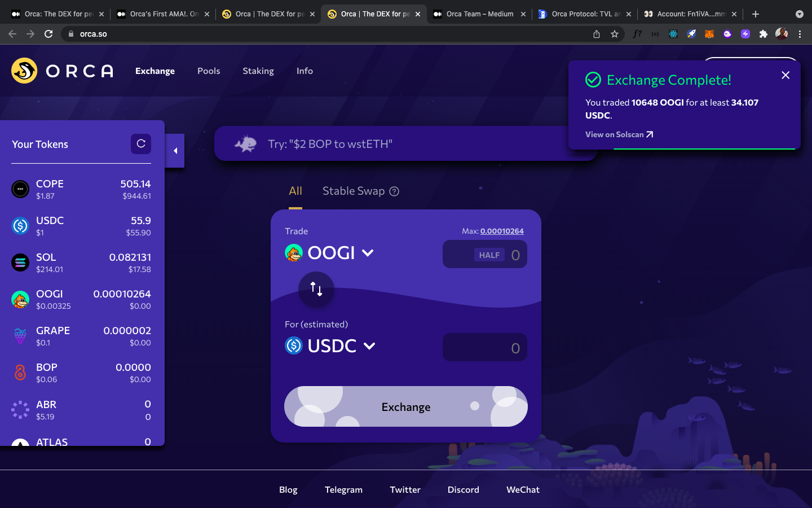Click the GRAPE token icon
The width and height of the screenshot is (812, 508).
20,336
